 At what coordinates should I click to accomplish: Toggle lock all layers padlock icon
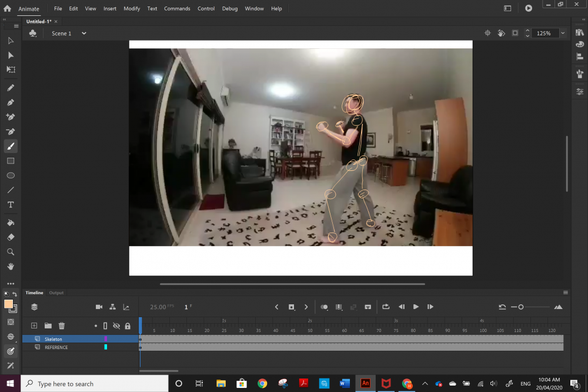[128, 325]
